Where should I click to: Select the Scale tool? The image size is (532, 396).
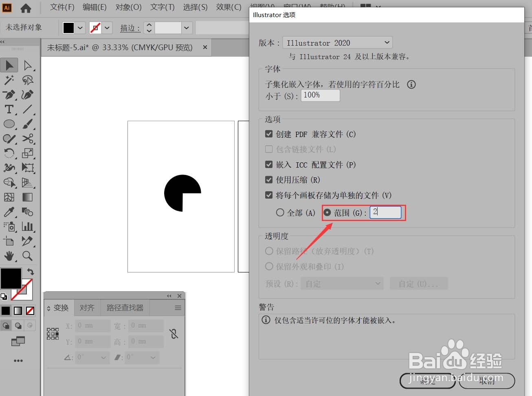coord(27,153)
